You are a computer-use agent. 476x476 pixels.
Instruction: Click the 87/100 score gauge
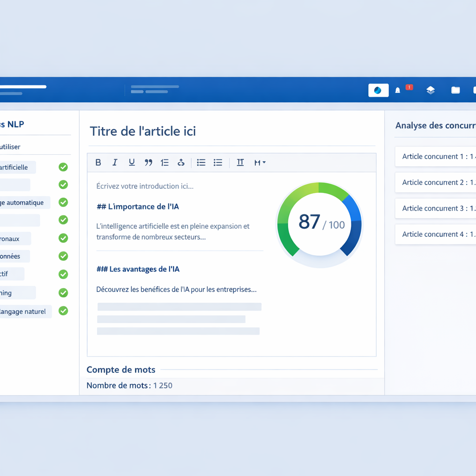coord(319,224)
